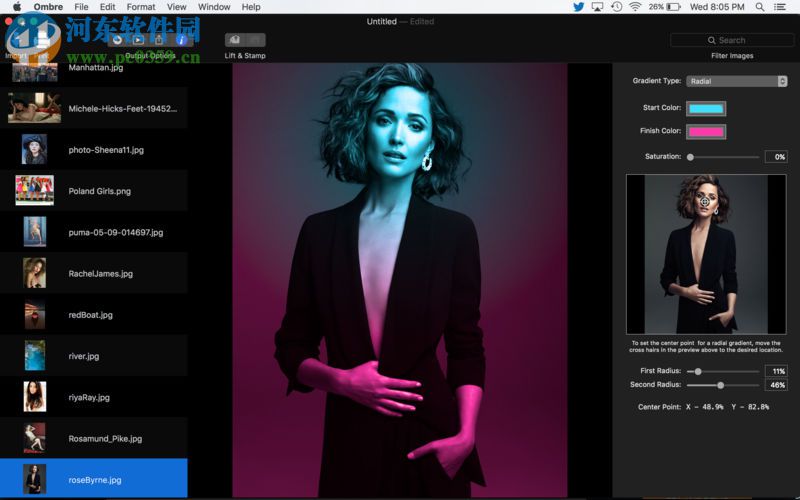Click the Saturation slider
The height and width of the screenshot is (500, 800).
tap(723, 157)
